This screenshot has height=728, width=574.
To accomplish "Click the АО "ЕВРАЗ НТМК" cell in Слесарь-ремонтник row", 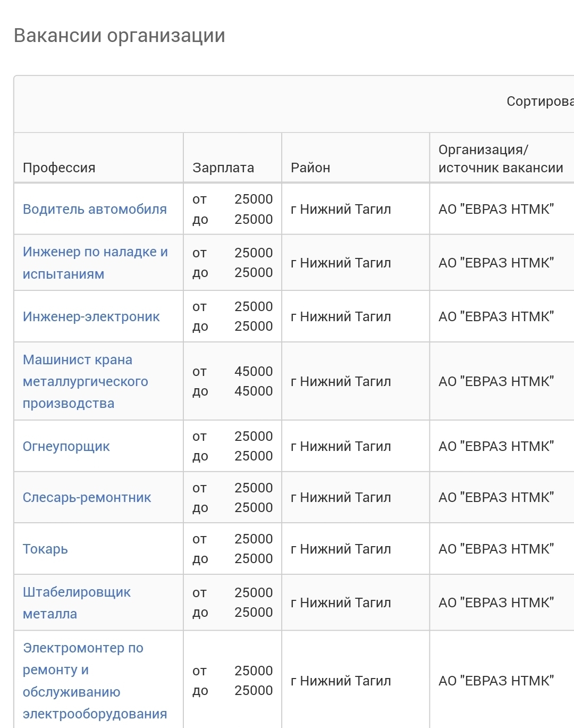I will [496, 498].
